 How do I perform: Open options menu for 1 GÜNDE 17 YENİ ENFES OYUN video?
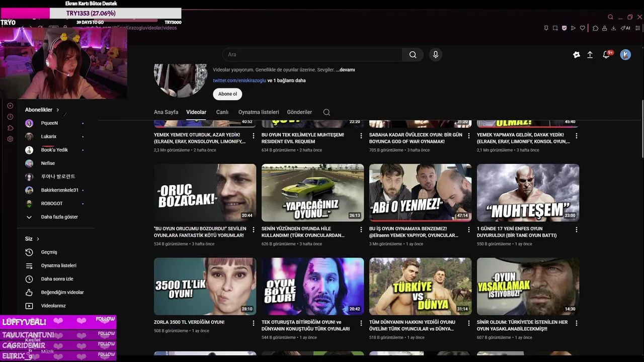click(576, 229)
